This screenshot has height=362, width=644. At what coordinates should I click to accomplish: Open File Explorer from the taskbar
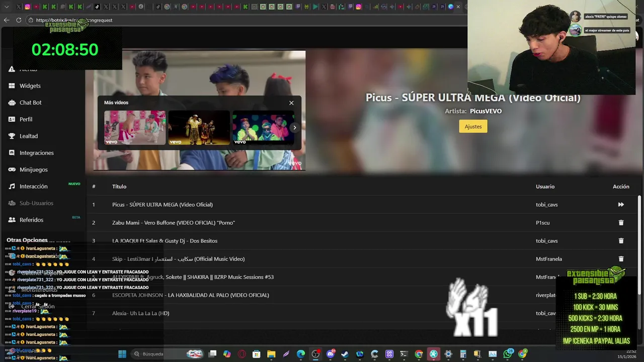click(x=271, y=354)
